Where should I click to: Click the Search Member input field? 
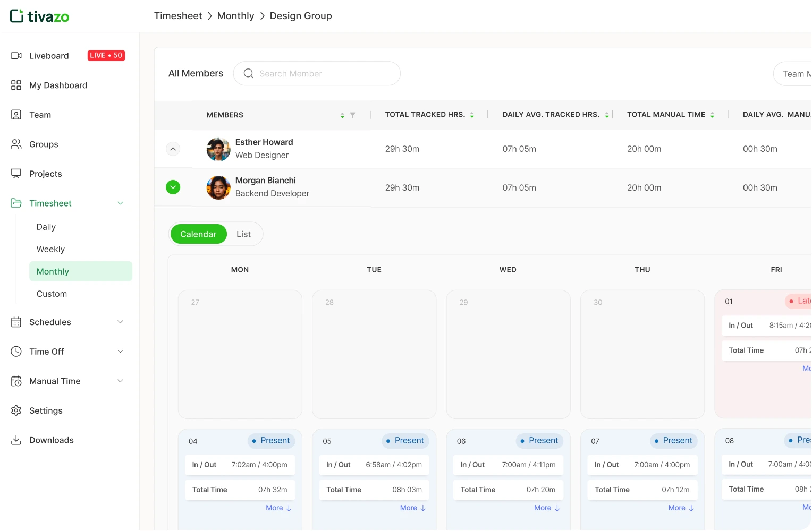317,74
